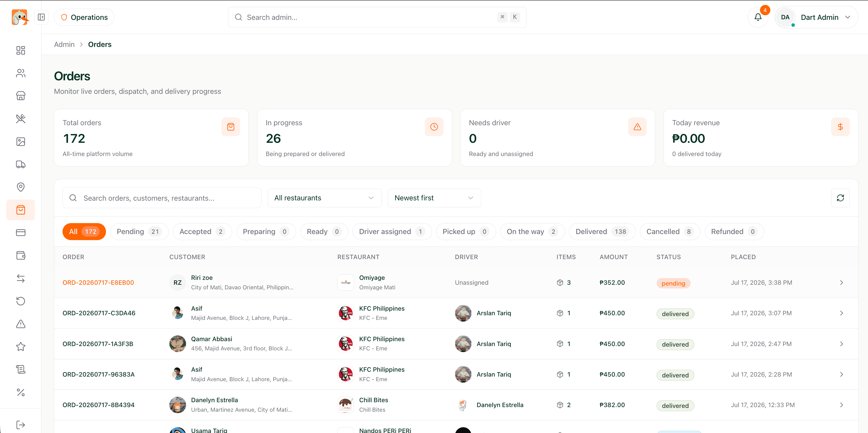Image resolution: width=868 pixels, height=433 pixels.
Task: Open the refund rotate icon in sidebar
Action: pos(20,301)
